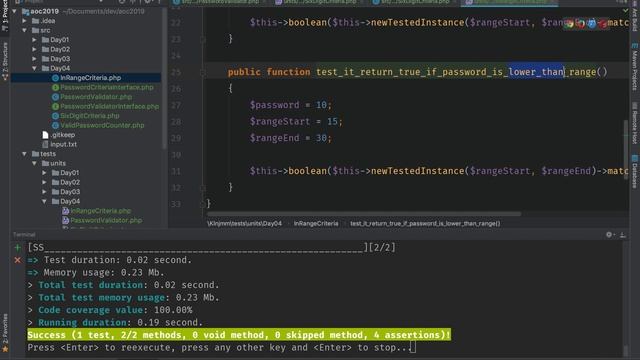This screenshot has height=360, width=640.
Task: Open the Remote Host side panel
Action: coord(635,123)
